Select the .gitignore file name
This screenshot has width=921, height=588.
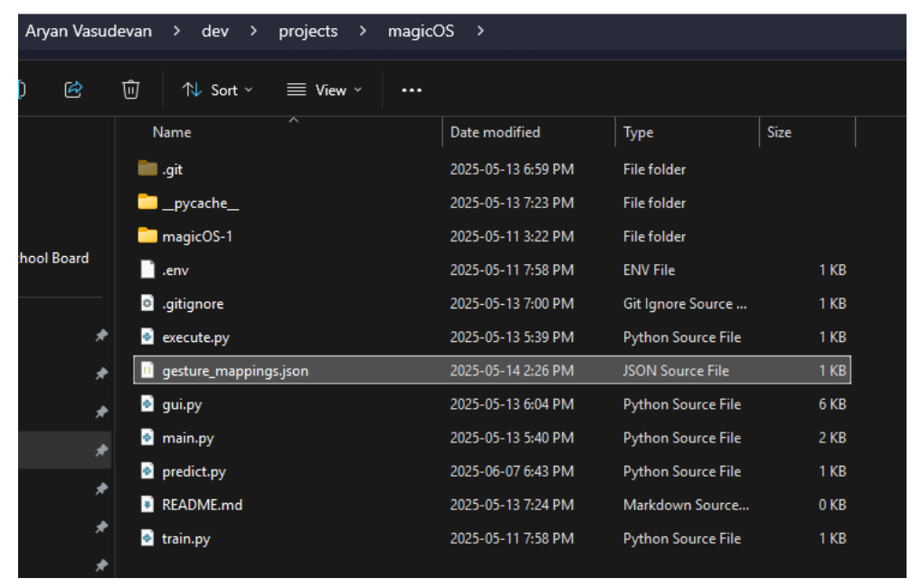click(193, 304)
